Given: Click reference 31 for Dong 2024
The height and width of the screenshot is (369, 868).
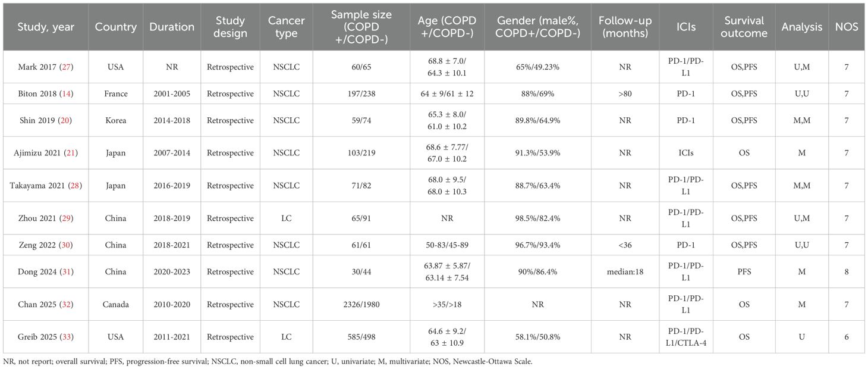Looking at the screenshot, I should click(64, 272).
